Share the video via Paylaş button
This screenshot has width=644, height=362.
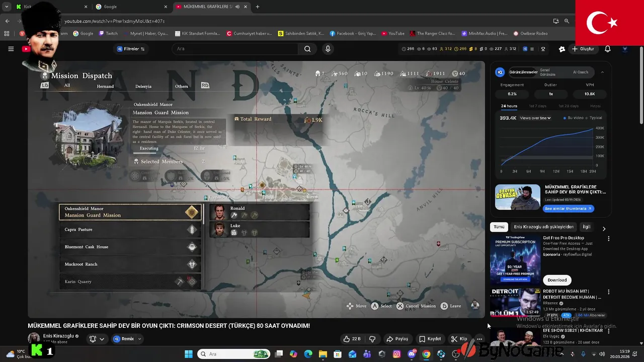397,339
